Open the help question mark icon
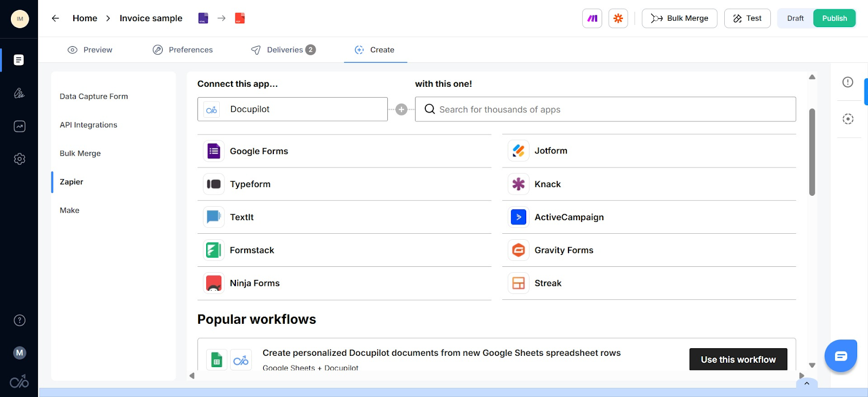868x397 pixels. pyautogui.click(x=20, y=321)
